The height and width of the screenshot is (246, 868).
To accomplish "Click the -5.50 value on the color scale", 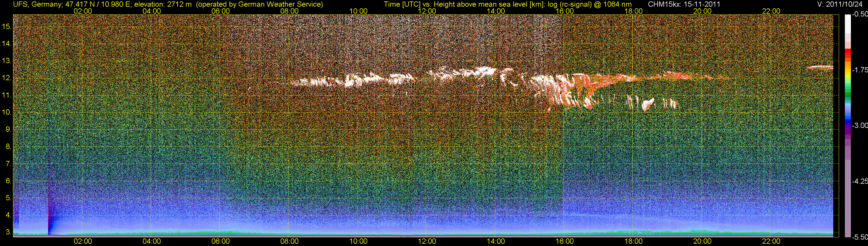I will pos(860,237).
